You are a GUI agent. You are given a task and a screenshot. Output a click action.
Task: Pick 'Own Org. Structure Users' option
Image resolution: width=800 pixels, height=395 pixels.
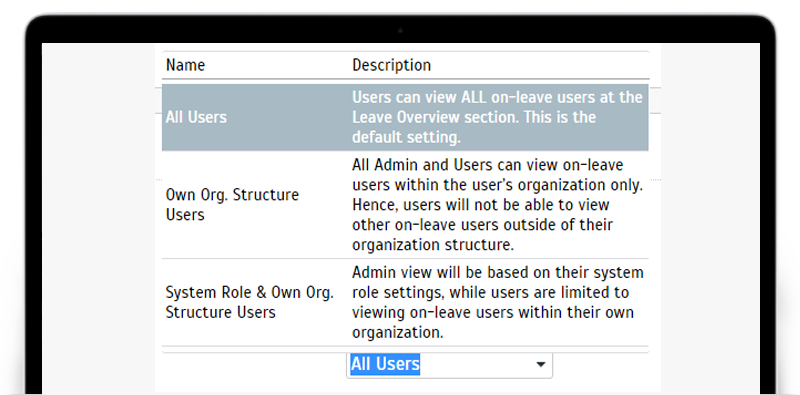click(405, 205)
